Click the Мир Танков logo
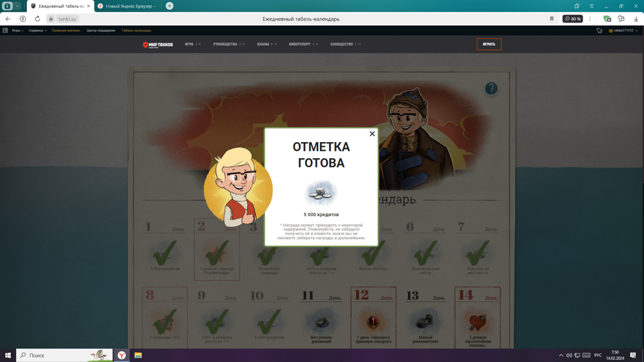The image size is (644, 362). (x=158, y=45)
